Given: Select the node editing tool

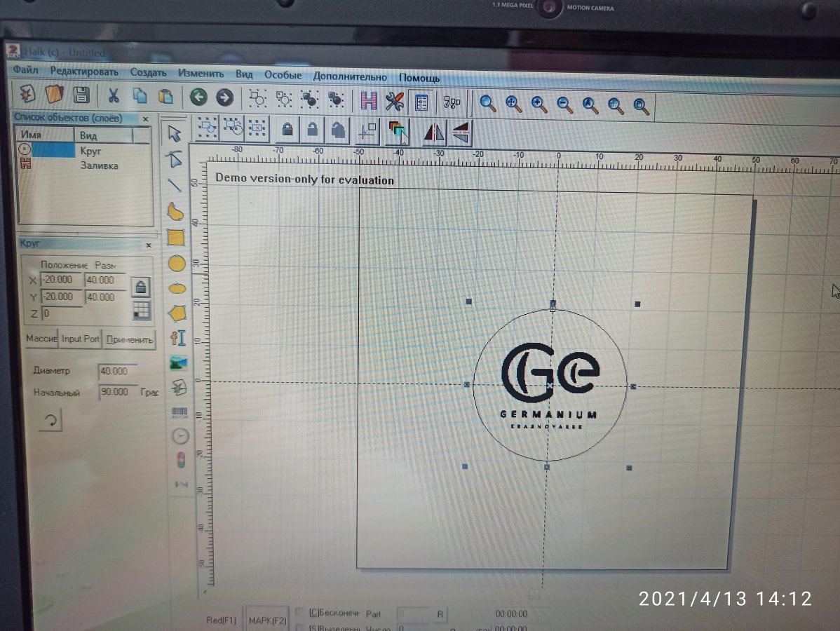Looking at the screenshot, I should coord(175,159).
